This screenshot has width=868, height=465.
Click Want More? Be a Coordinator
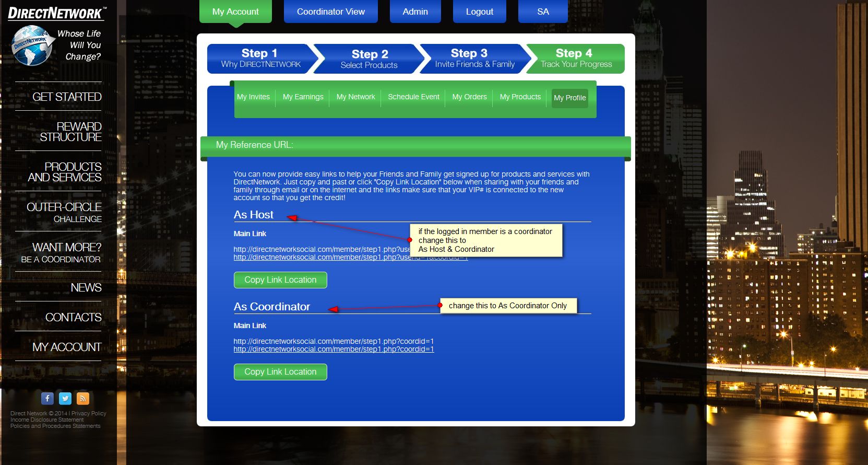[61, 252]
